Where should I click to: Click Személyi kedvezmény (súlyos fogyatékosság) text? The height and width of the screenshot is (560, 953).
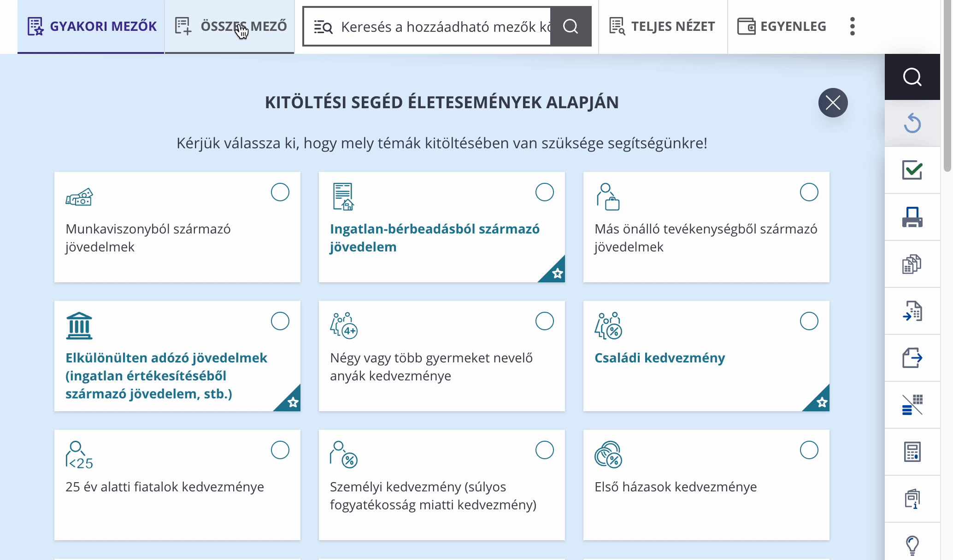point(433,496)
